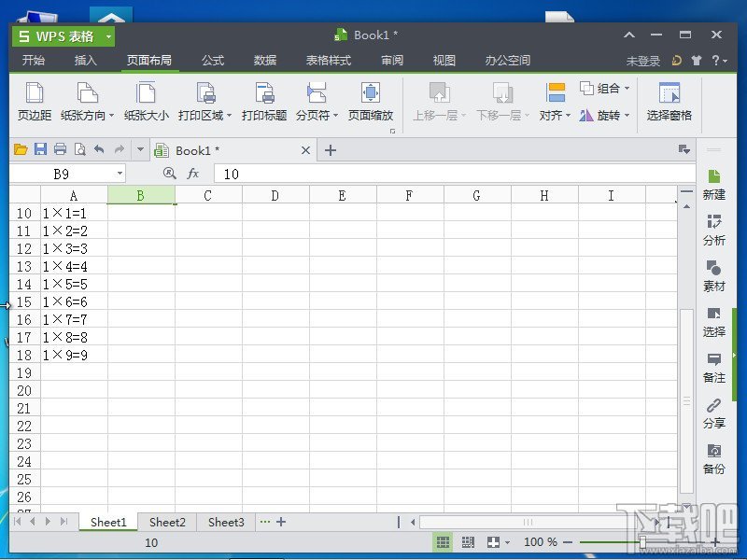The height and width of the screenshot is (560, 747).
Task: Switch to the 公式 ribbon tab
Action: (x=212, y=60)
